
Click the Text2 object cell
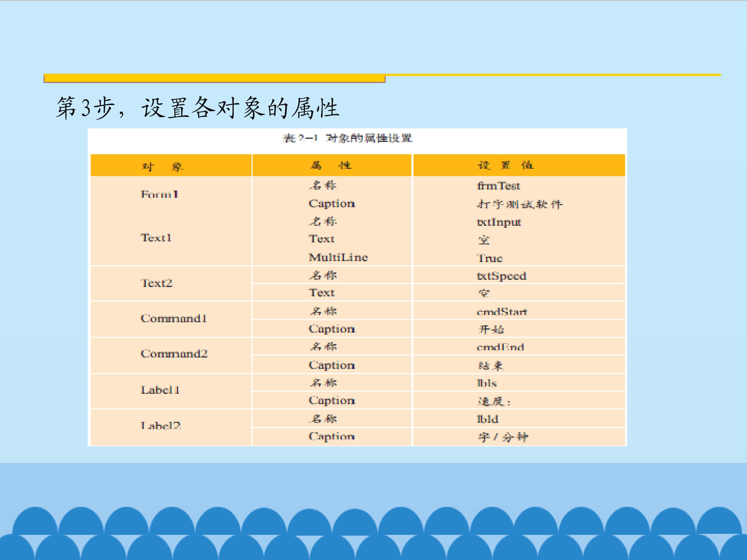point(171,283)
